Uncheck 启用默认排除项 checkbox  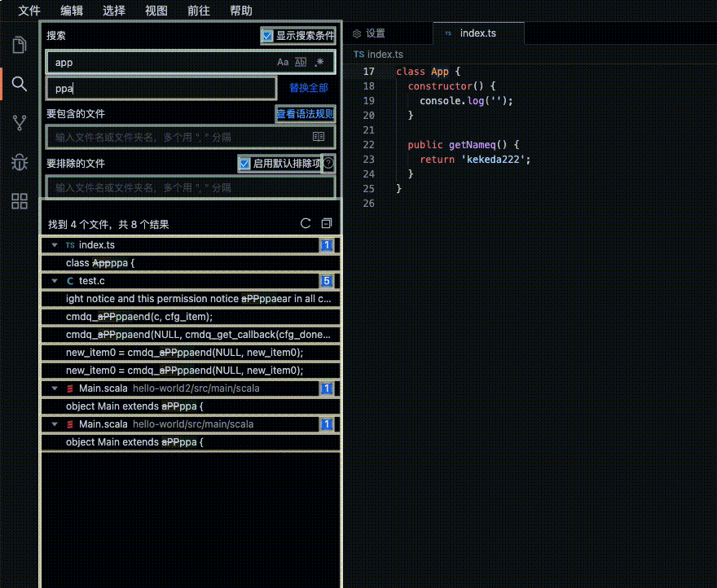(x=244, y=163)
